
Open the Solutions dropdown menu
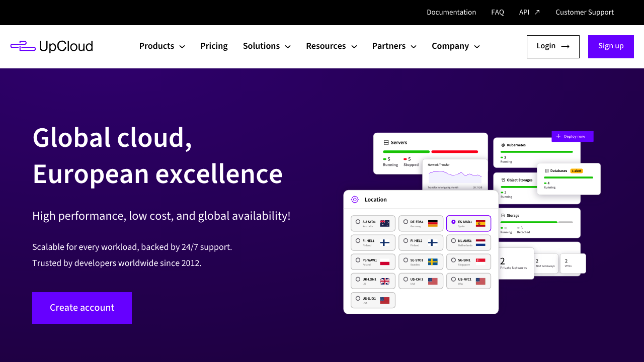[x=267, y=46]
